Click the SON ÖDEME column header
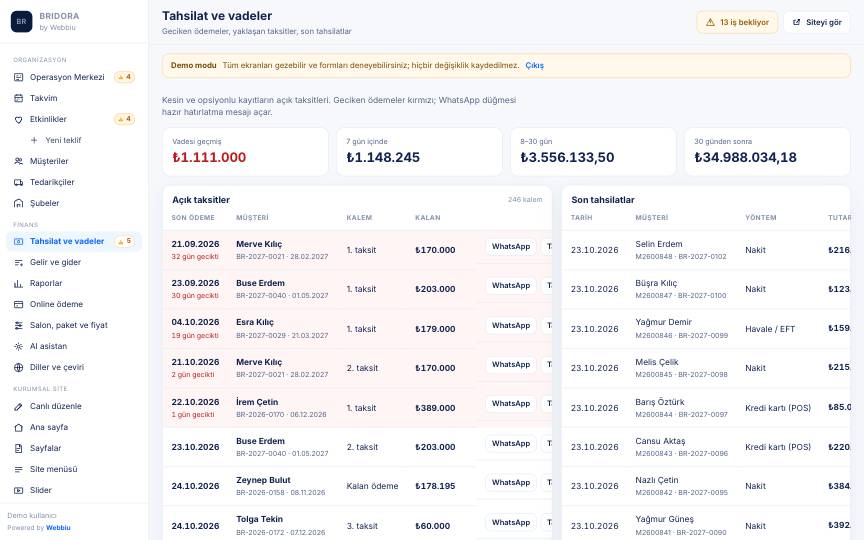This screenshot has height=540, width=864. pos(193,218)
